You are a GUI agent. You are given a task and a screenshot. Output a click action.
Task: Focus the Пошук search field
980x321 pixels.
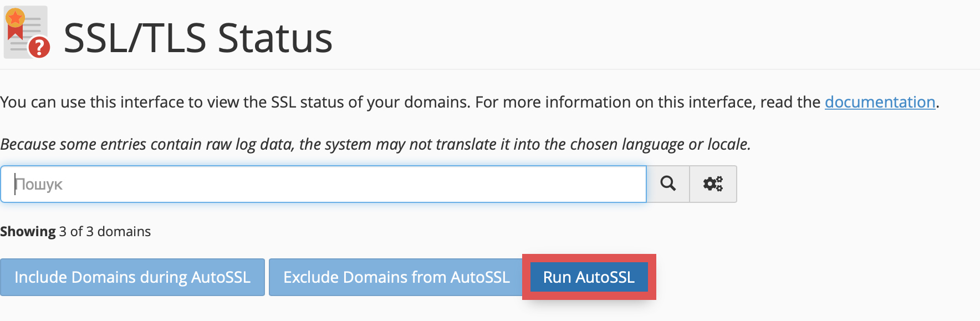coord(323,184)
